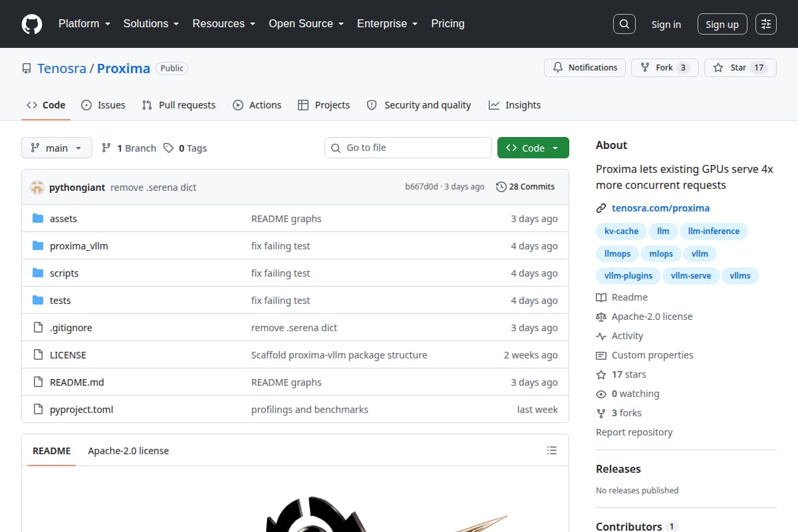
Task: Open the main branch selector dropdown
Action: click(x=57, y=148)
